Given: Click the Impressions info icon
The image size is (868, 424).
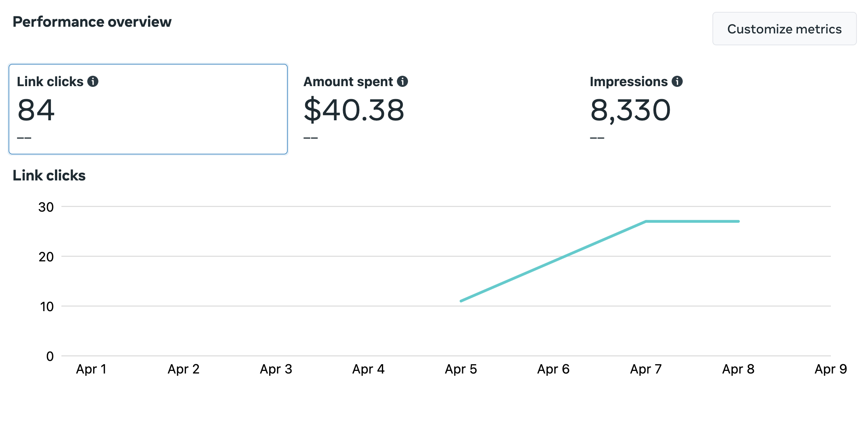Looking at the screenshot, I should pyautogui.click(x=677, y=81).
